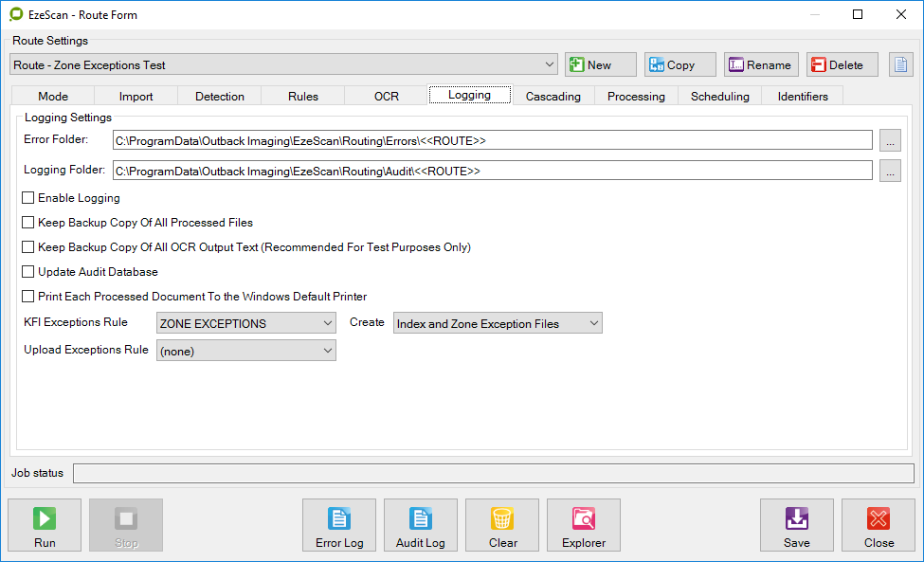Click the Run button with green play icon

pyautogui.click(x=45, y=525)
